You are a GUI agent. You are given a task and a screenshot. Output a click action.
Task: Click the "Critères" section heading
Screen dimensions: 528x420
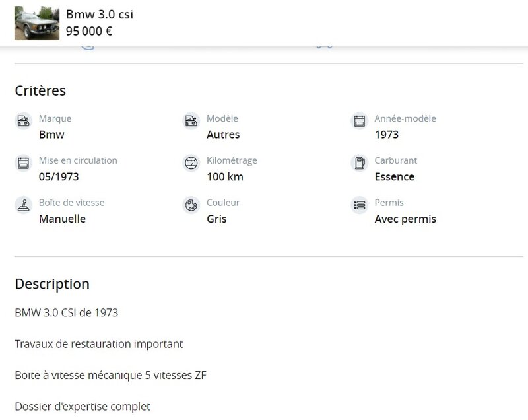pos(40,90)
